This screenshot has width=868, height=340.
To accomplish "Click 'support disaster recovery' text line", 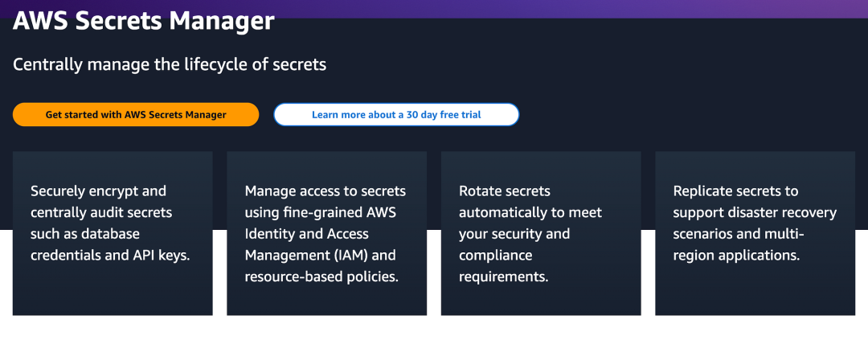I will [x=755, y=212].
